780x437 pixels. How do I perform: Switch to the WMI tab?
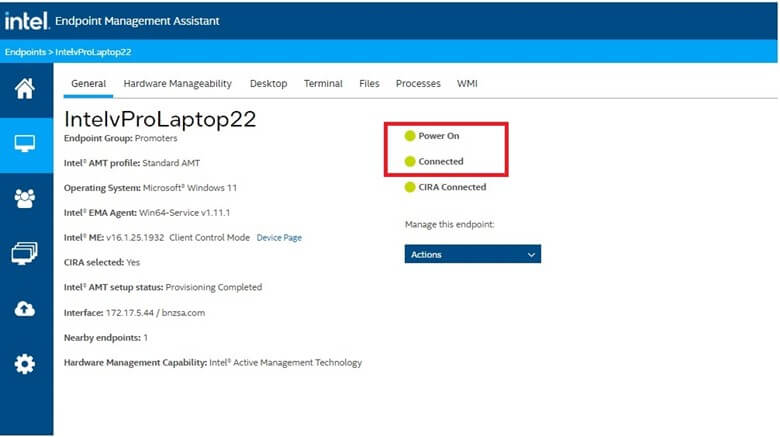point(467,84)
